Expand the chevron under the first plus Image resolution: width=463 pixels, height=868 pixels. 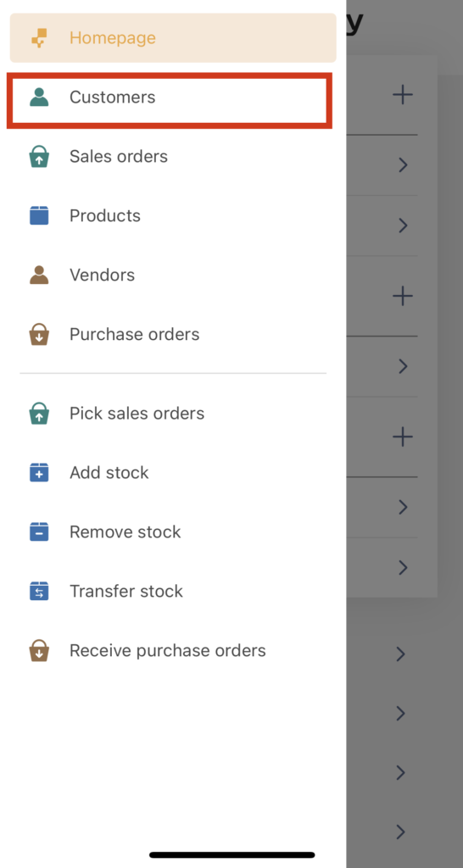click(x=403, y=165)
